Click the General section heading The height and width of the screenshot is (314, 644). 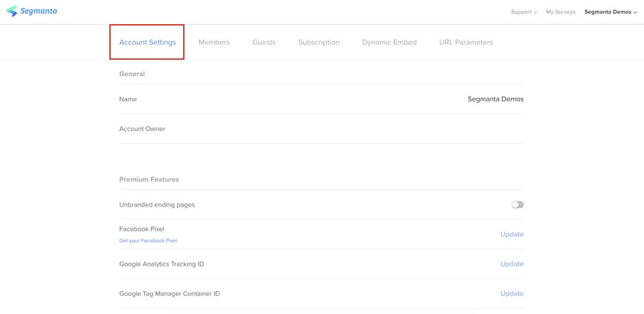coord(132,74)
